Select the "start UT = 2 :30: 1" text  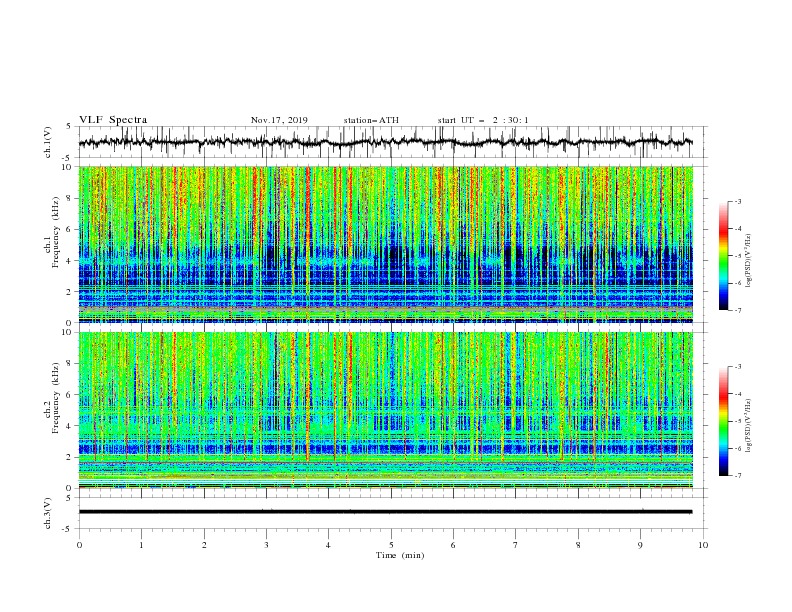click(x=483, y=120)
